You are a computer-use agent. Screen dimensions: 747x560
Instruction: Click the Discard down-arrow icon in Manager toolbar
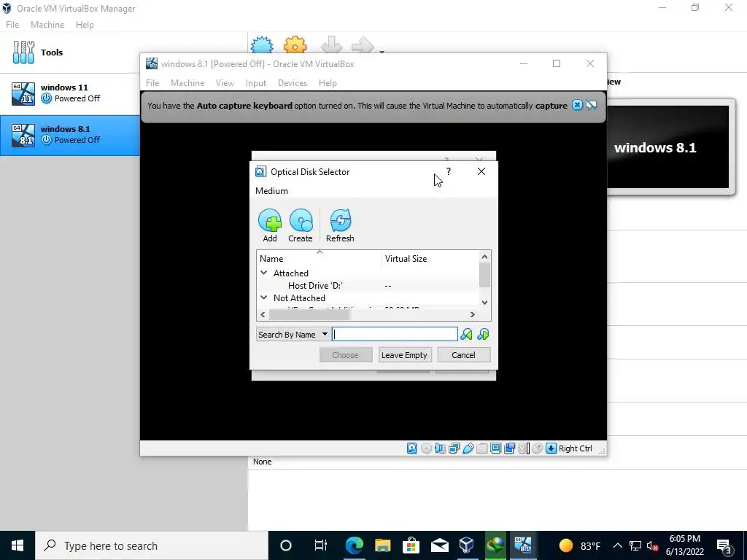[x=331, y=44]
